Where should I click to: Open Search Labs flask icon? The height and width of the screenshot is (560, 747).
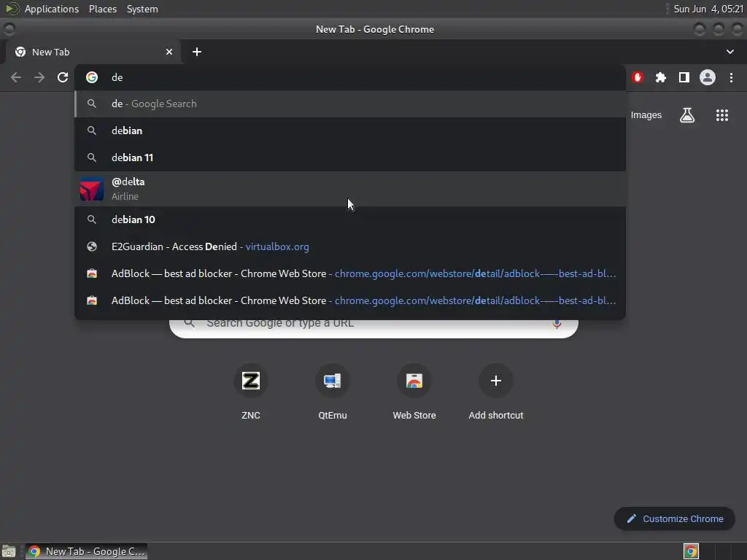click(687, 114)
